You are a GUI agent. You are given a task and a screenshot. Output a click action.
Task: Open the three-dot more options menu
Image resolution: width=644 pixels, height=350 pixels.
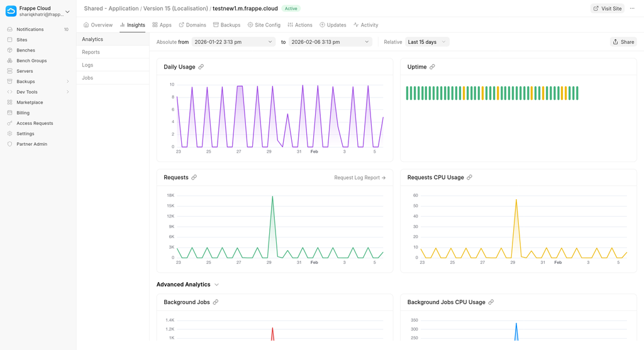632,9
